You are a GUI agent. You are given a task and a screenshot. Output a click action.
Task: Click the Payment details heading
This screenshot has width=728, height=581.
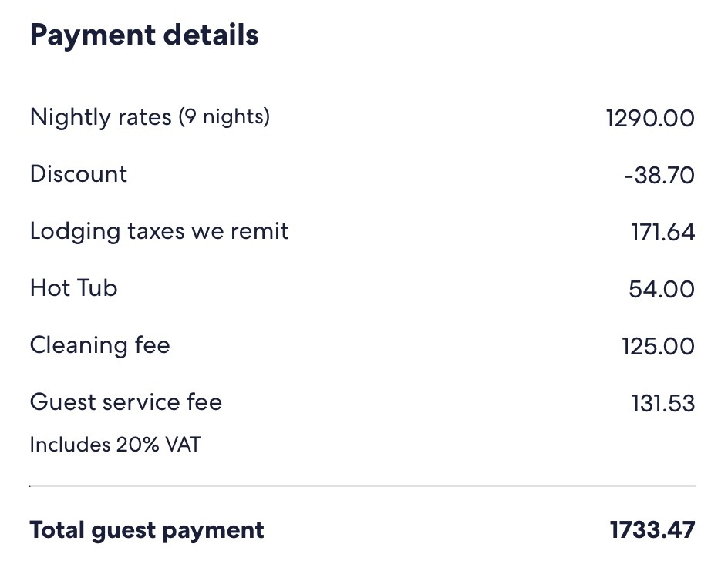tap(144, 35)
